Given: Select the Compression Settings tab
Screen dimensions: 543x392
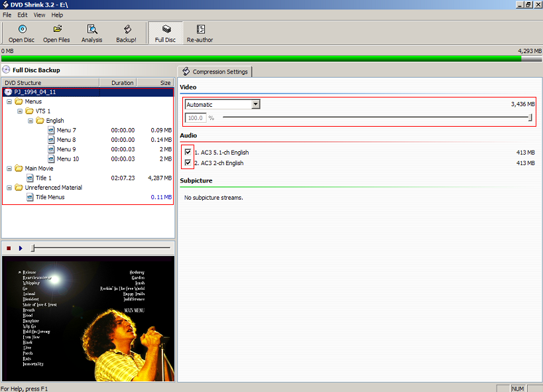Looking at the screenshot, I should pos(215,72).
